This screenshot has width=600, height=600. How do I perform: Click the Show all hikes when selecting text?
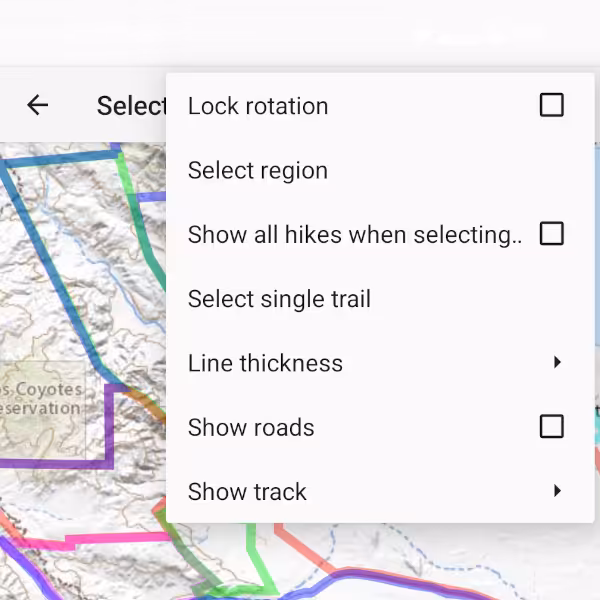[x=355, y=235]
